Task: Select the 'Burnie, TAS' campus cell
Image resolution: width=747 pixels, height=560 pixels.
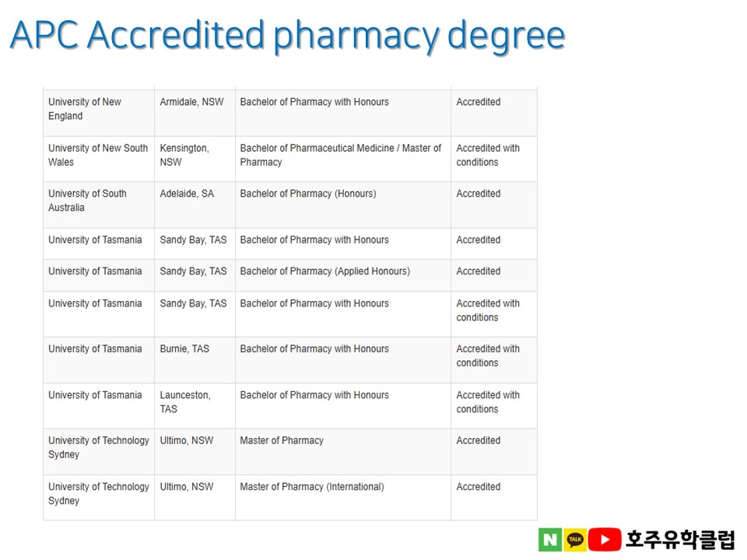Action: [x=184, y=349]
